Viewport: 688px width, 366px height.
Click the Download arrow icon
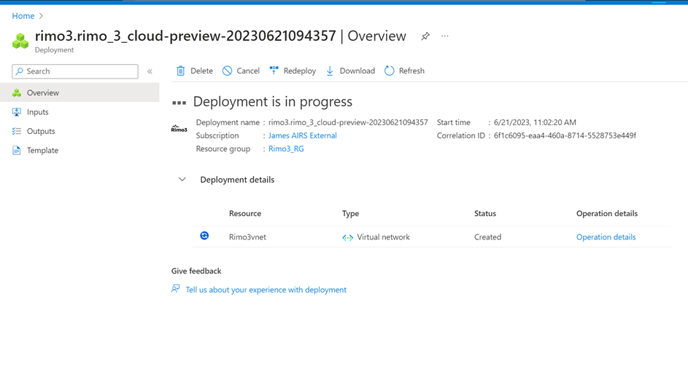point(330,71)
